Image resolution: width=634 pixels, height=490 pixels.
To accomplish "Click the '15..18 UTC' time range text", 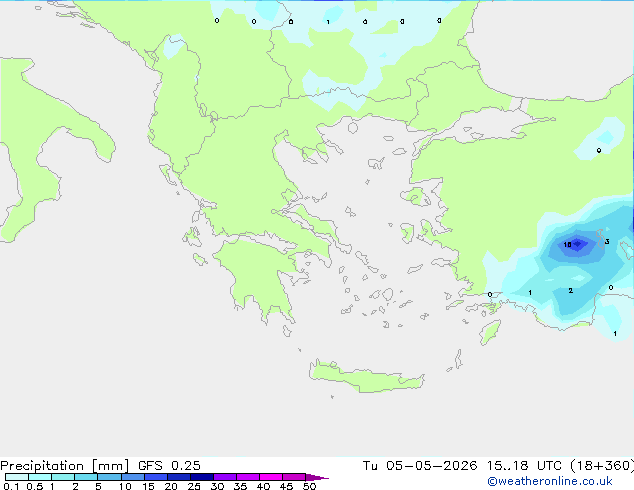I will click(524, 466).
